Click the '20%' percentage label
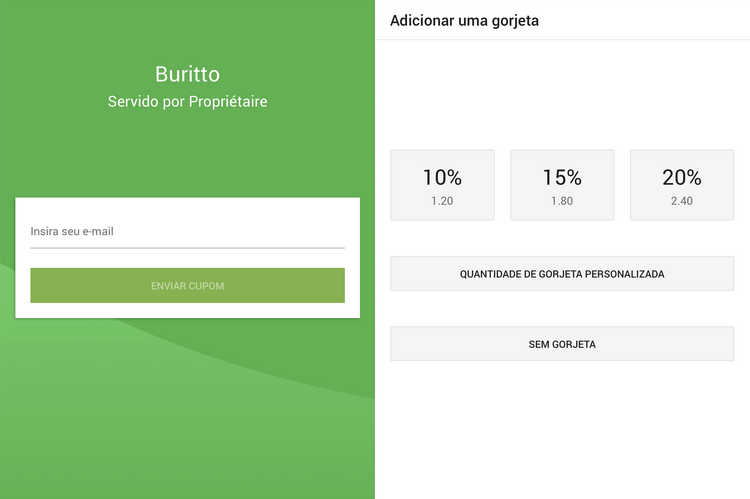 click(x=682, y=177)
